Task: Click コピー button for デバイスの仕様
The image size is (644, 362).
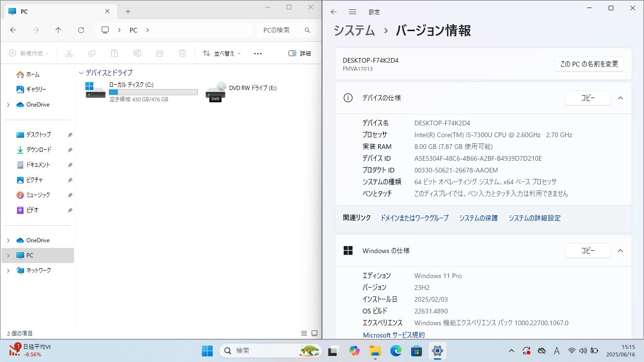Action: coord(588,98)
